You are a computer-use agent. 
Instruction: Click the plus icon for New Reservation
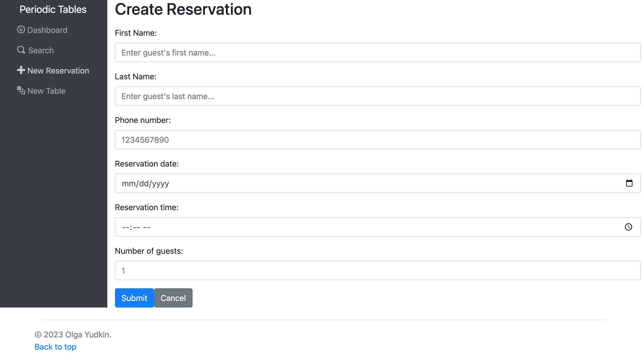pos(21,70)
